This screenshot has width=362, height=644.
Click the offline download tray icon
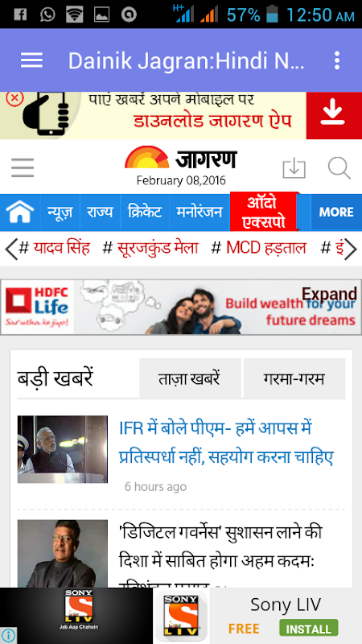pos(294,168)
